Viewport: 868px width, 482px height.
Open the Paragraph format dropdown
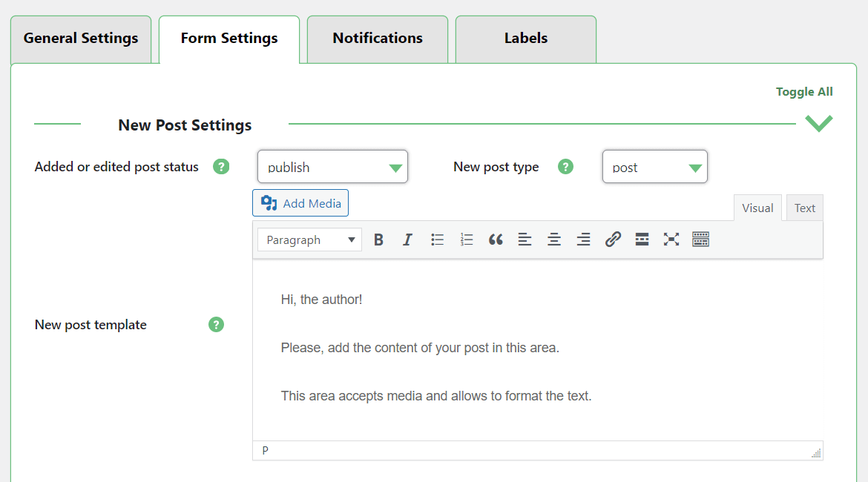pos(309,240)
